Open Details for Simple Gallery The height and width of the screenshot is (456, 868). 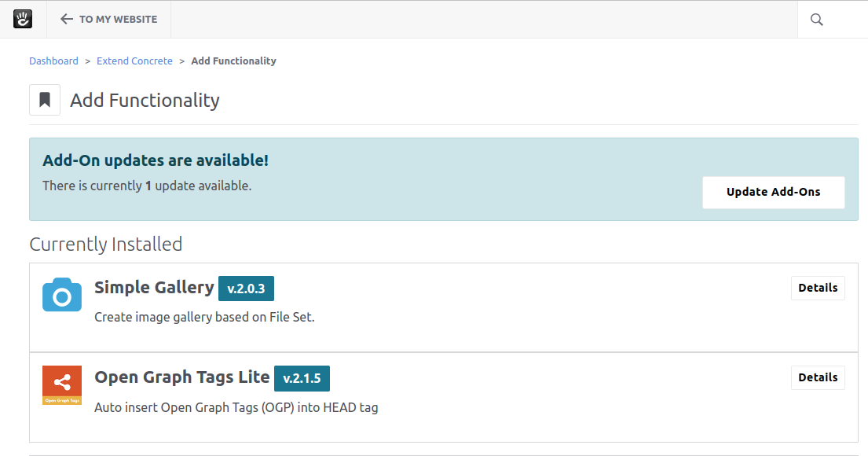pos(818,288)
